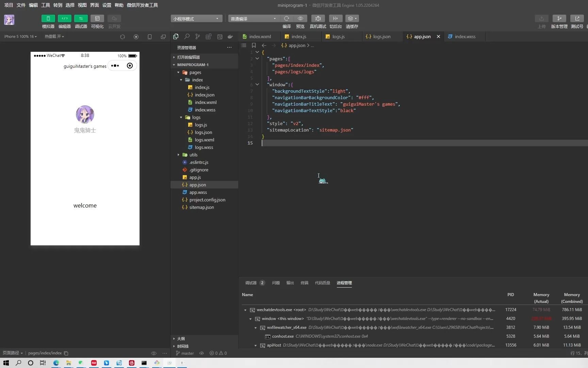Open the source control icon
The height and width of the screenshot is (368, 588).
[198, 36]
